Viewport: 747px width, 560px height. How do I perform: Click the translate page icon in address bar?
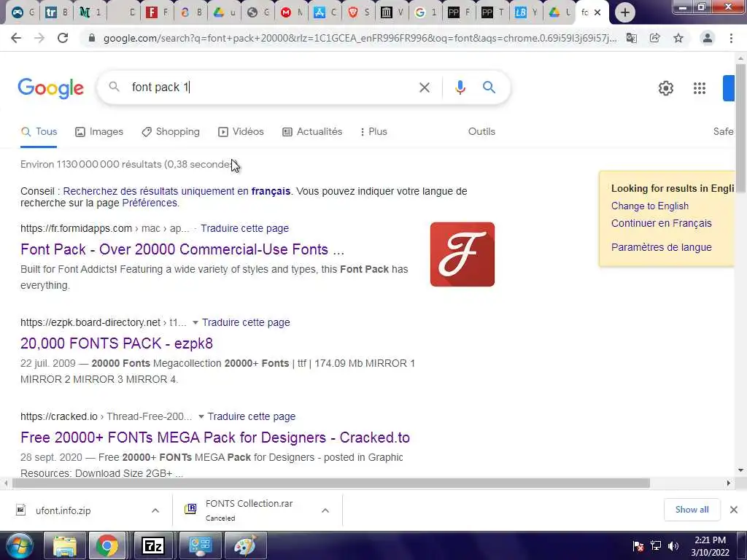pos(632,38)
